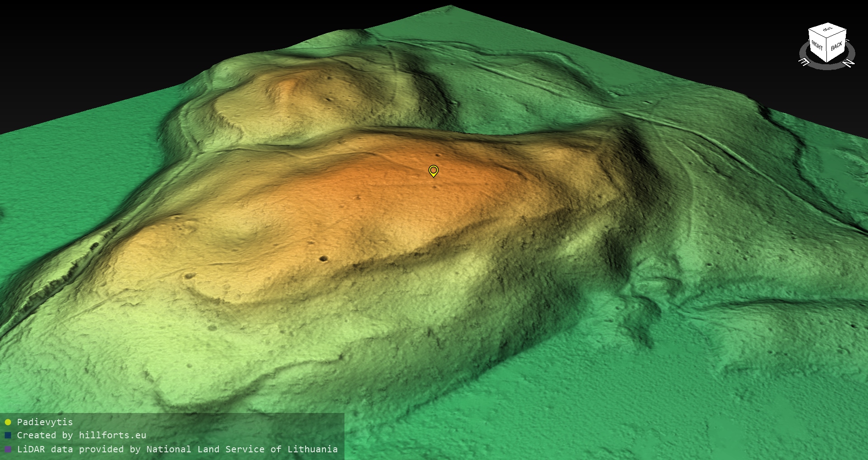This screenshot has height=460, width=868.
Task: Open the Created by hillforts.eu link
Action: [x=81, y=436]
